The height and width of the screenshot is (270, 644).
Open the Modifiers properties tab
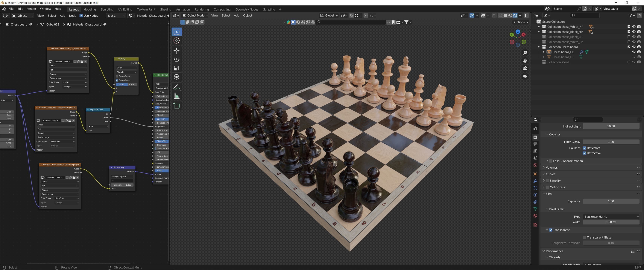[535, 181]
